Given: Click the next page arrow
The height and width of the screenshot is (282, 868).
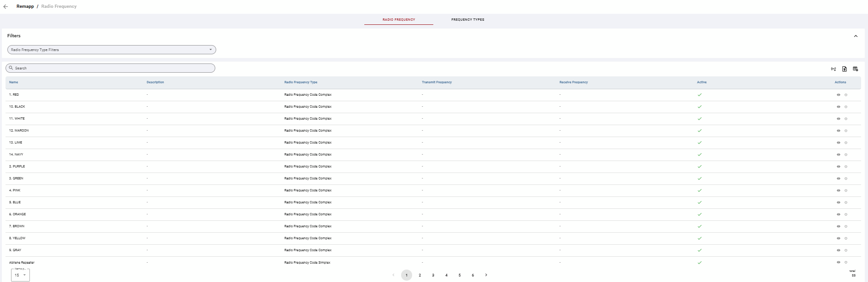Looking at the screenshot, I should tap(486, 275).
